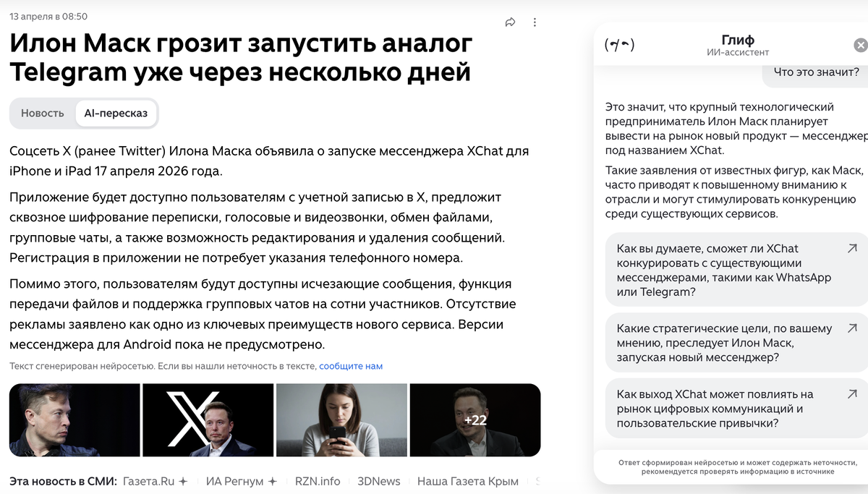Open thumbnail of woman holding a phone
868x494 pixels.
[x=341, y=420]
